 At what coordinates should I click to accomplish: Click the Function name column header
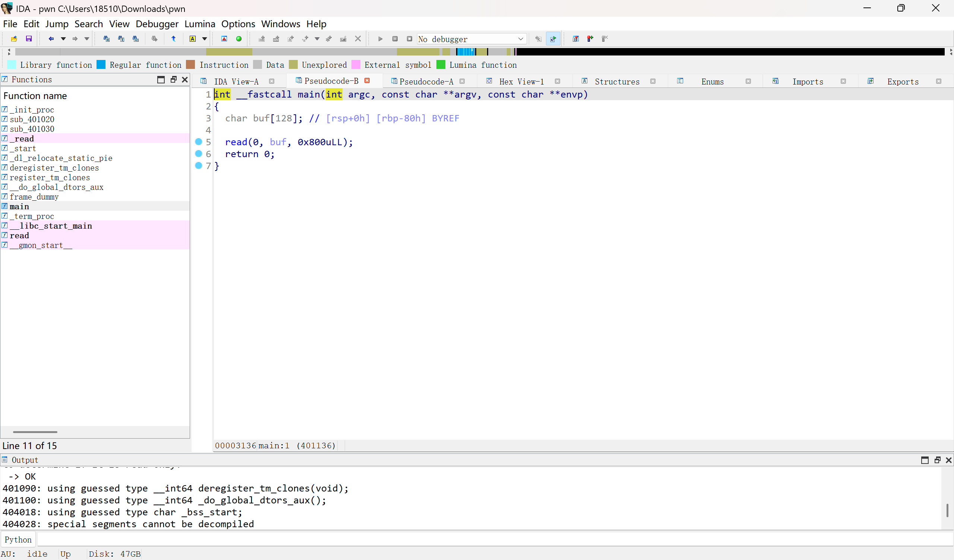click(95, 96)
